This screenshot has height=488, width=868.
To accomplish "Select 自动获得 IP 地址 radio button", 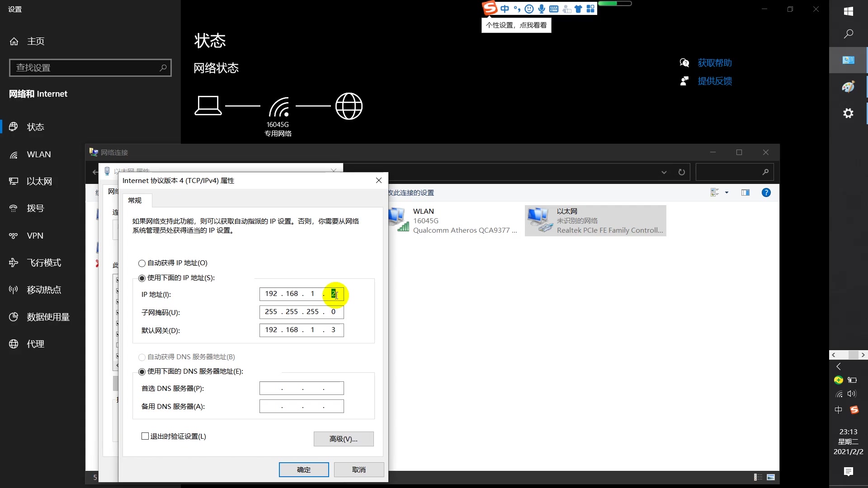I will click(142, 263).
